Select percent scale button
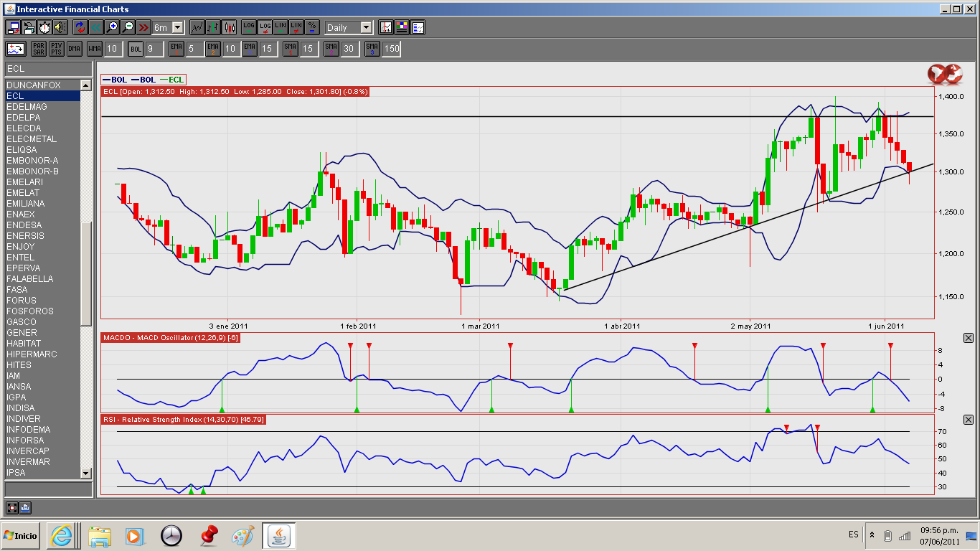 (x=311, y=27)
